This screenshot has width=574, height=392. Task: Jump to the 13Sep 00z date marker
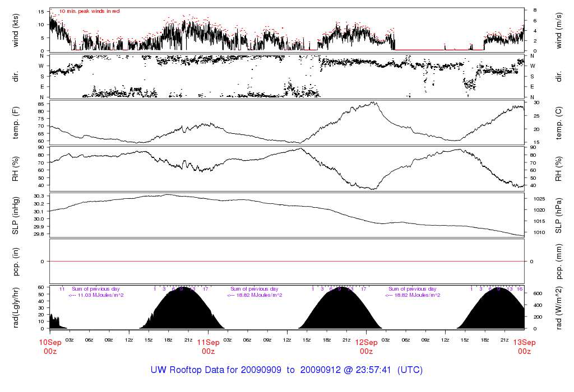tap(524, 347)
